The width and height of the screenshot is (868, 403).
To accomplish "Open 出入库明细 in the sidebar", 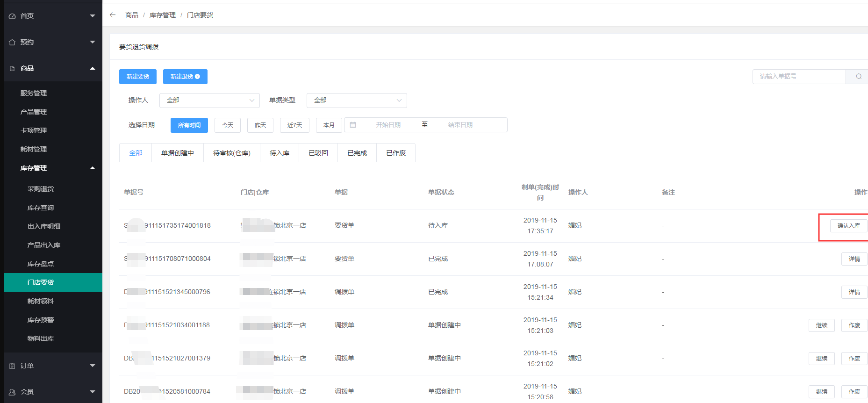I will 53,226.
